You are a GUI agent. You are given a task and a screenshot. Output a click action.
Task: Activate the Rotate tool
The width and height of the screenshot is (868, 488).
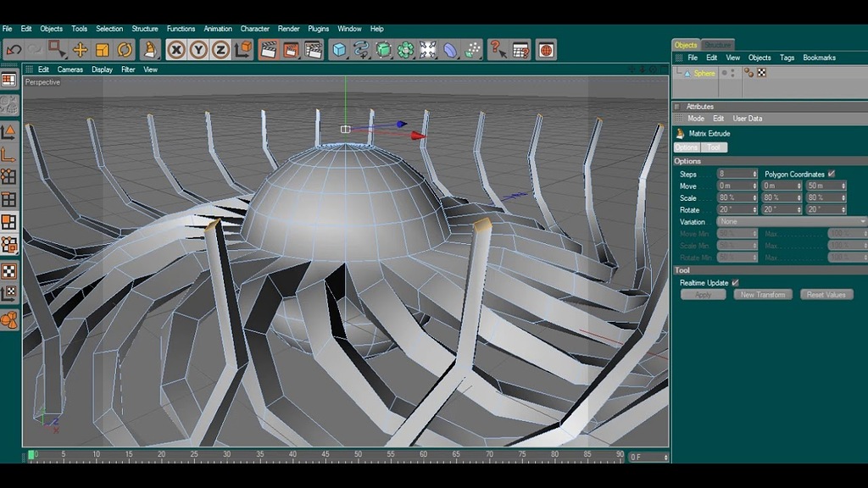(125, 50)
